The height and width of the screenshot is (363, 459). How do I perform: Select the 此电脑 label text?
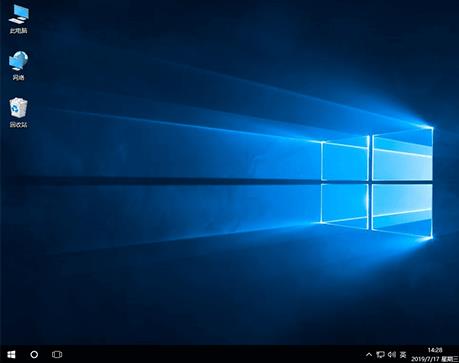point(18,31)
